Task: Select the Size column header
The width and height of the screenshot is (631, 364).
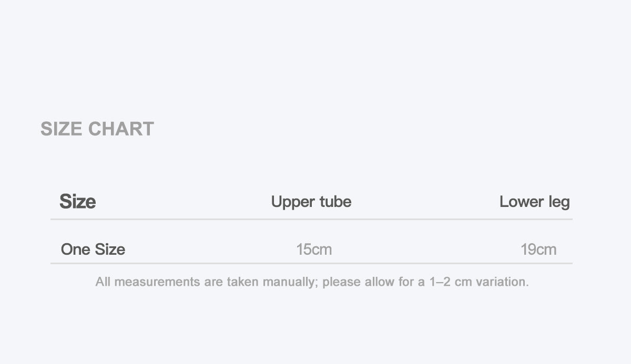Action: tap(77, 202)
